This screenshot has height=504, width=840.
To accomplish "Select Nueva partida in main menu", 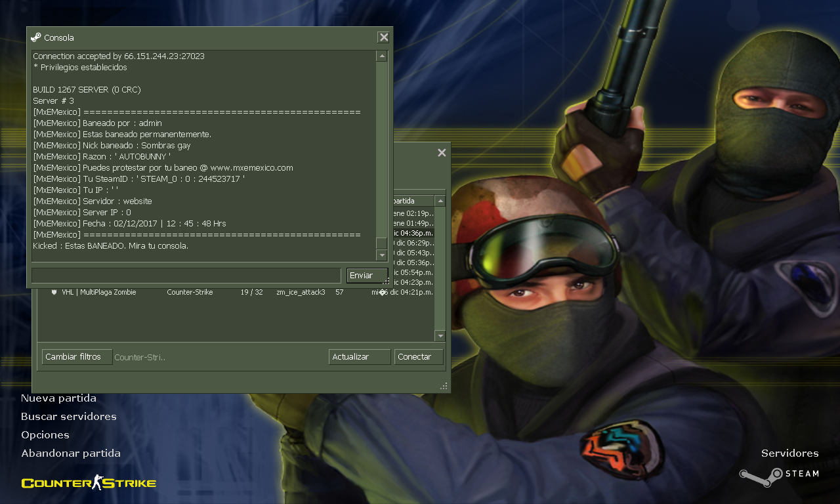I will pos(58,398).
